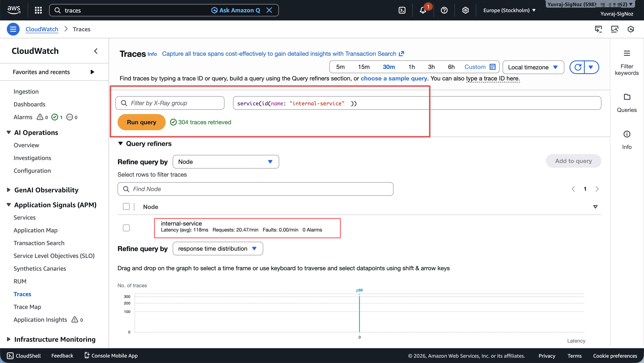This screenshot has width=644, height=363.
Task: Open the AWS services grid icon
Action: (x=38, y=10)
